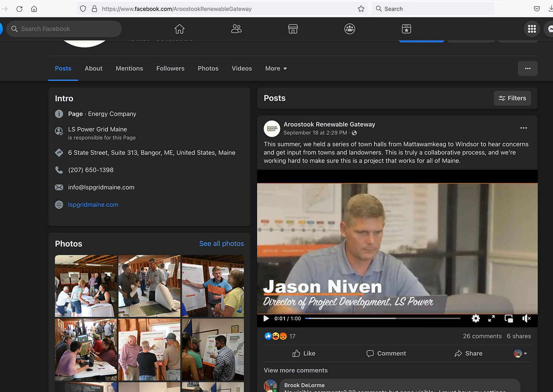Go to Facebook Home feed
This screenshot has width=553, height=392.
tap(179, 29)
